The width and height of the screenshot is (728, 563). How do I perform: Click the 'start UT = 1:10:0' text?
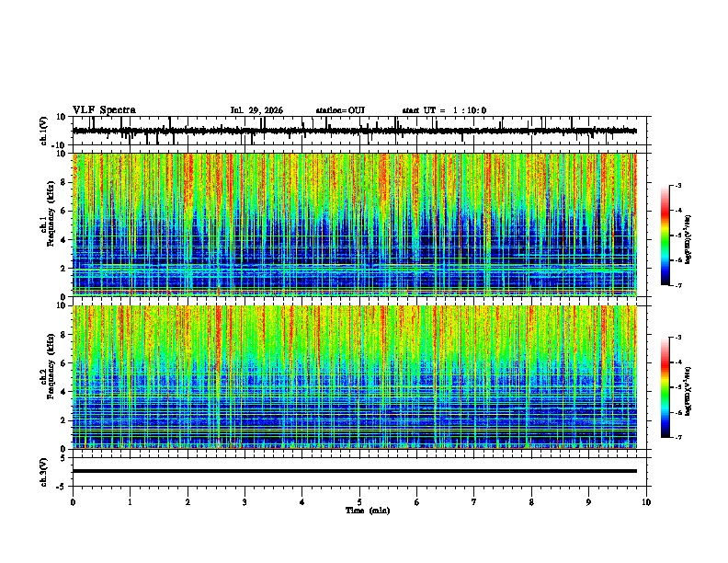(444, 110)
